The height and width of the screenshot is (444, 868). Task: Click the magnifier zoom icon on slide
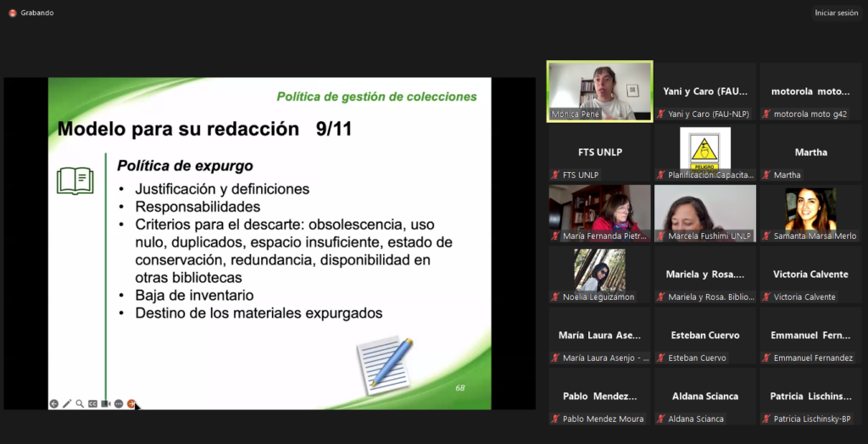(x=80, y=404)
